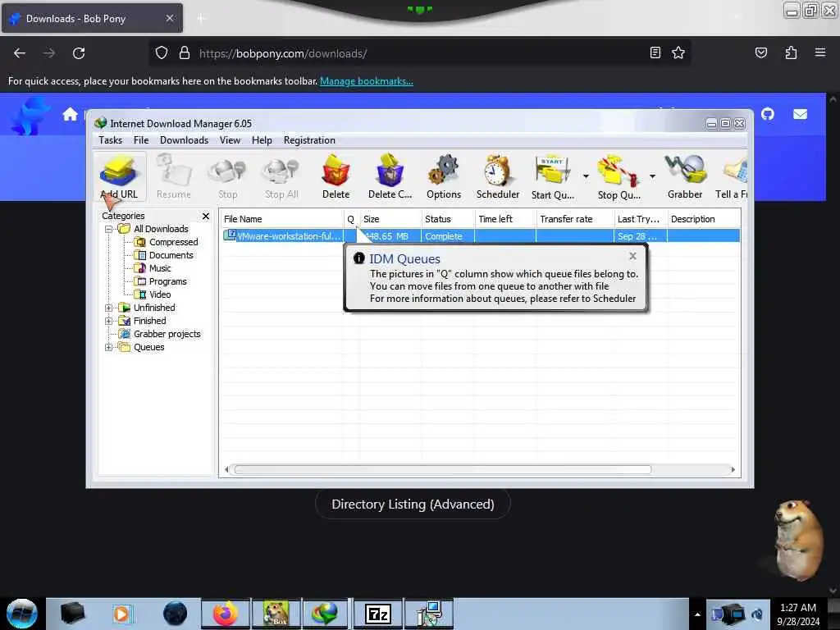The height and width of the screenshot is (630, 840).
Task: Sort by Transfer rate column header
Action: 575,219
